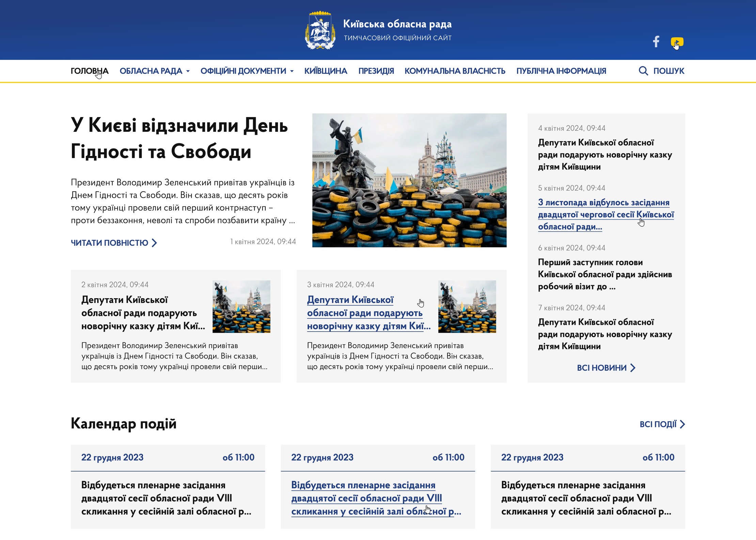
Task: Open headline У Києві відзначили День Гідності та Свободи
Action: click(x=179, y=138)
